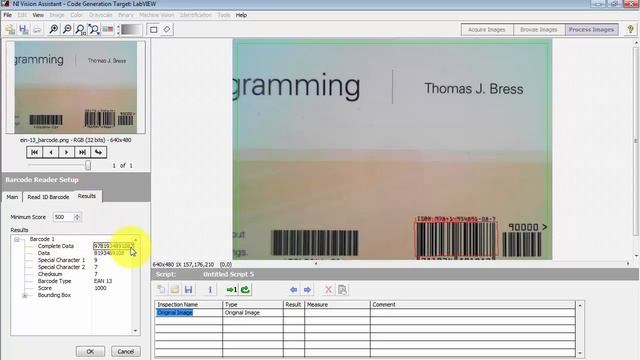Click the New Script icon
Image resolution: width=640 pixels, height=360 pixels.
tap(162, 289)
